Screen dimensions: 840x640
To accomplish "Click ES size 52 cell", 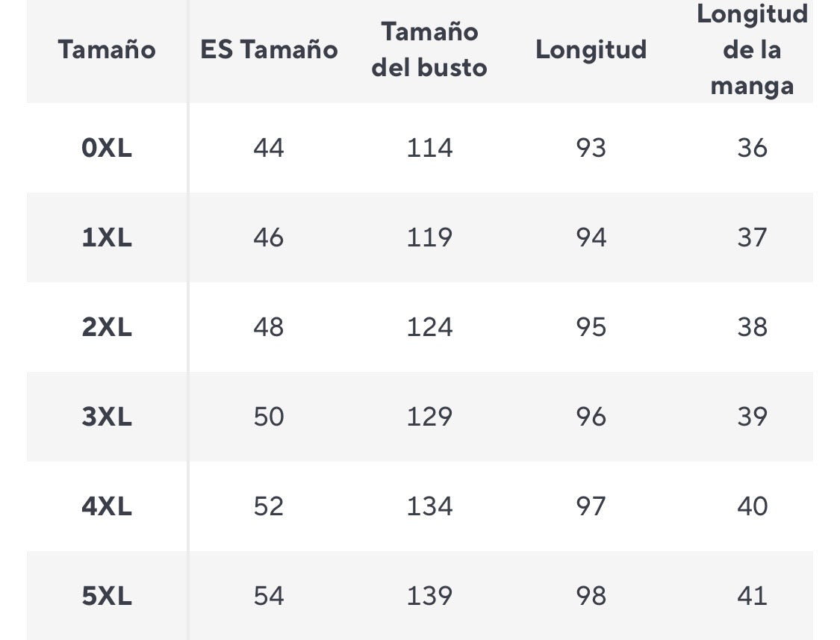I will [269, 506].
